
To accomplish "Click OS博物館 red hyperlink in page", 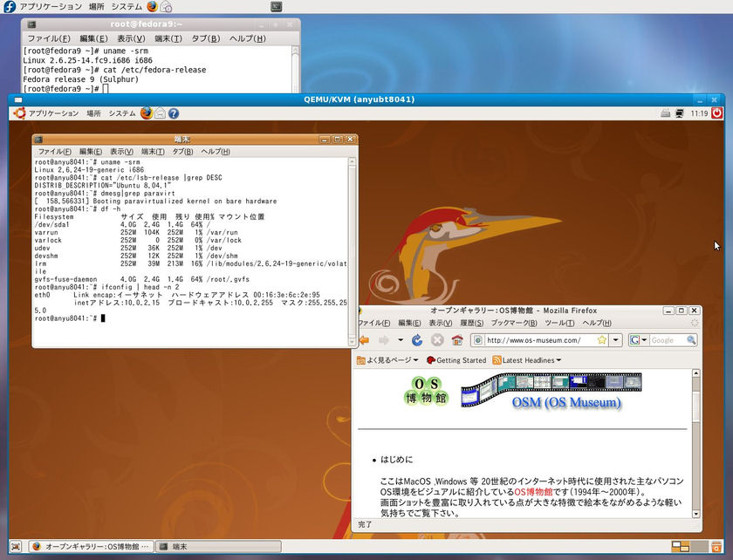I will [533, 492].
